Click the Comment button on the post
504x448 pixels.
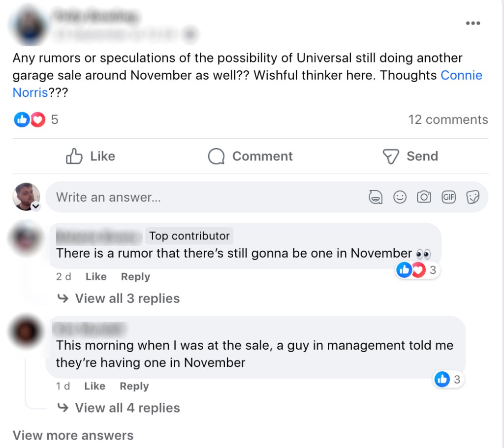tap(250, 156)
